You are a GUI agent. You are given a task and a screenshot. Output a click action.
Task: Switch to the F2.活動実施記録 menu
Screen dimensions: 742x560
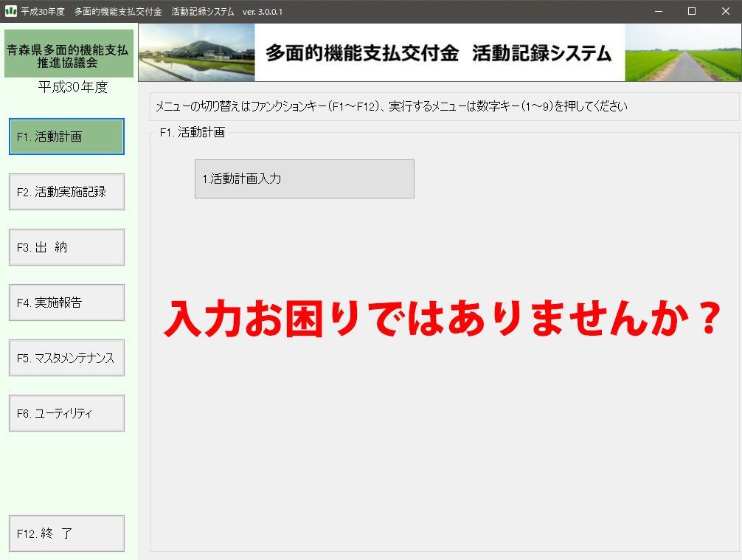(66, 192)
